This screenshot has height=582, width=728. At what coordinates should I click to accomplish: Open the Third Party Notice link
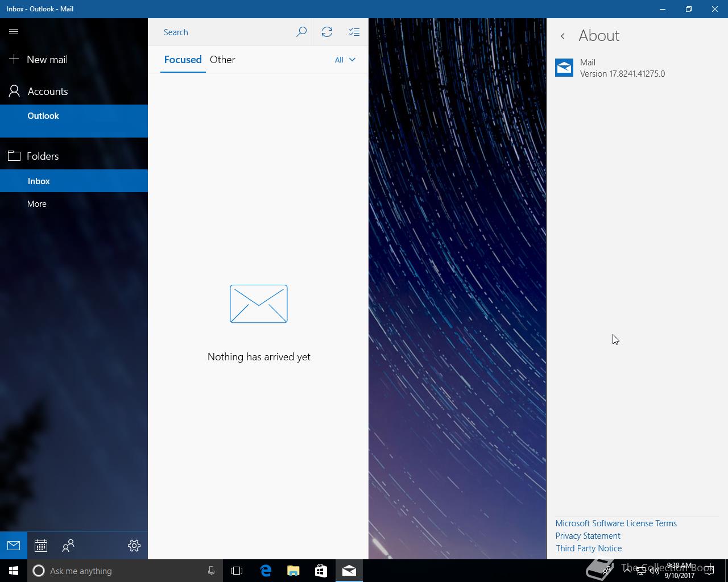pos(589,548)
